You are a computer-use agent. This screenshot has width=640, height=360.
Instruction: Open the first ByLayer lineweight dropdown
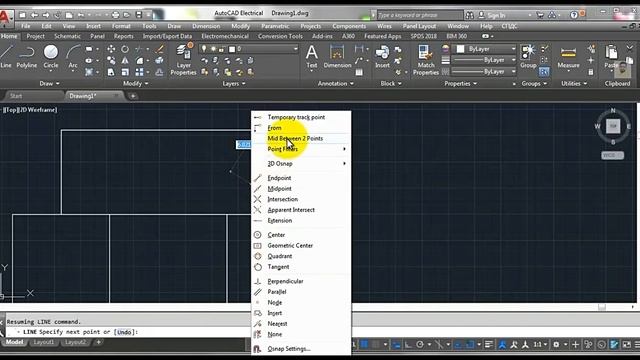pos(484,60)
